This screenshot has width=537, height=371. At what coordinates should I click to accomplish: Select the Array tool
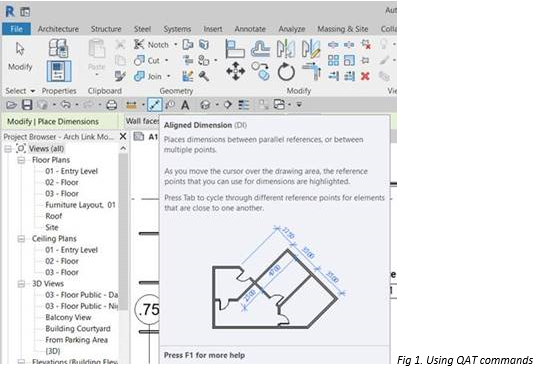pyautogui.click(x=333, y=61)
